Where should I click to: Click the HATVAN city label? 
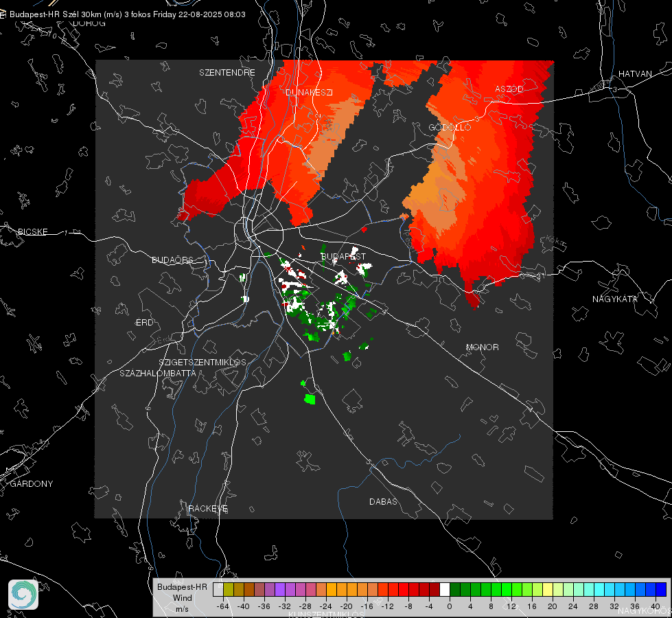coord(635,73)
